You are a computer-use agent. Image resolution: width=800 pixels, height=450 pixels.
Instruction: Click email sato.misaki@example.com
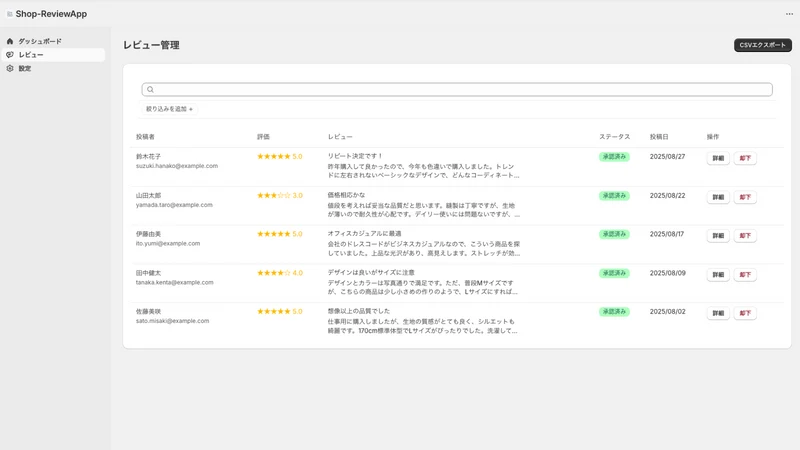(x=172, y=321)
